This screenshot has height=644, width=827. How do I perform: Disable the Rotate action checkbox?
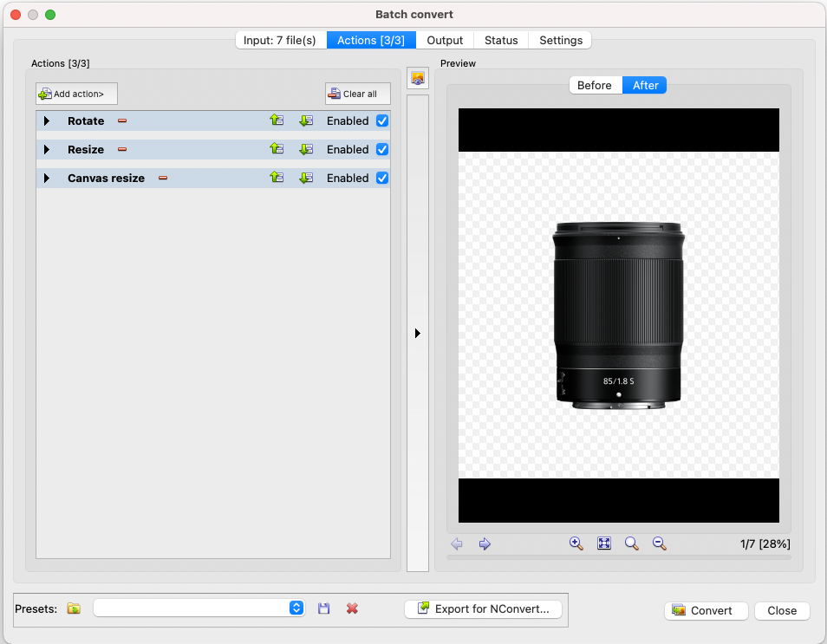(x=382, y=121)
